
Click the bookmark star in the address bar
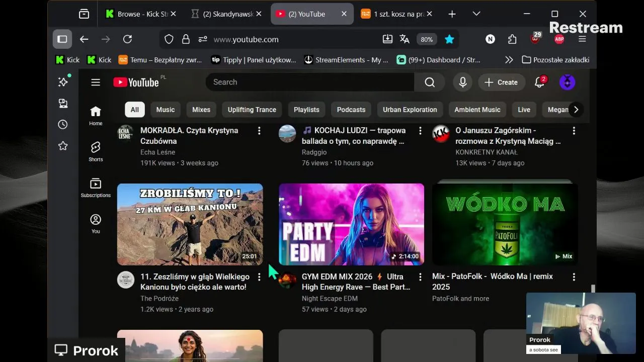(449, 39)
